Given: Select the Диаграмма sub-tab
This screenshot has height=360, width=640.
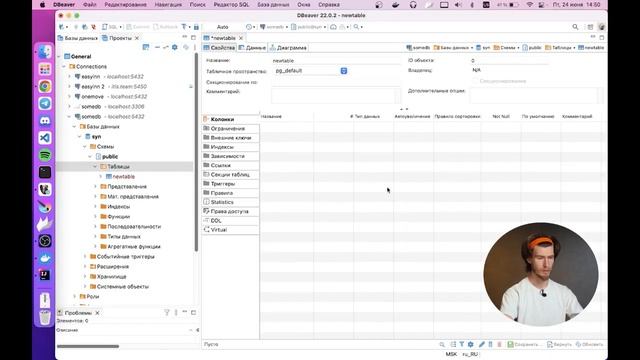Looking at the screenshot, I should [288, 48].
